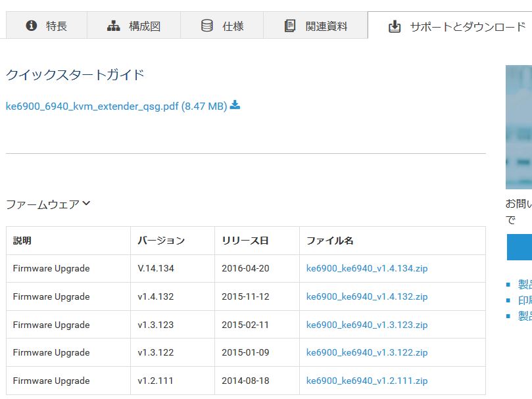The width and height of the screenshot is (532, 399).
Task: Go to the 関連資料 tab
Action: pos(316,26)
